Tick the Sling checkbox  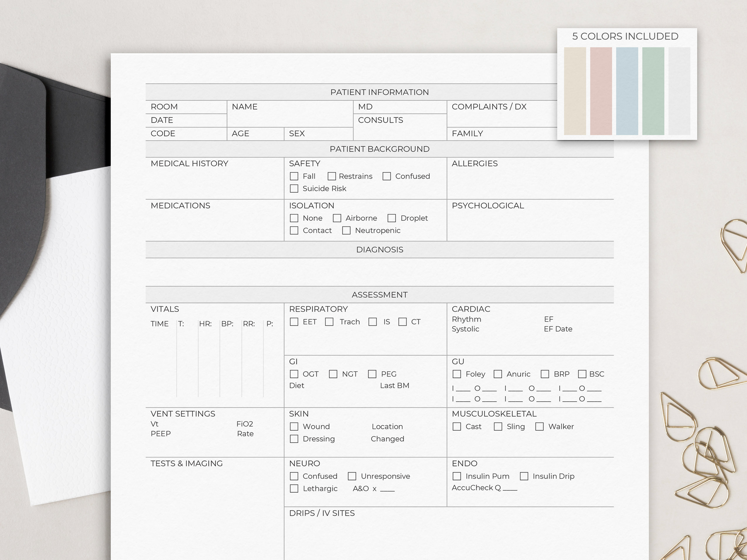[x=498, y=426]
